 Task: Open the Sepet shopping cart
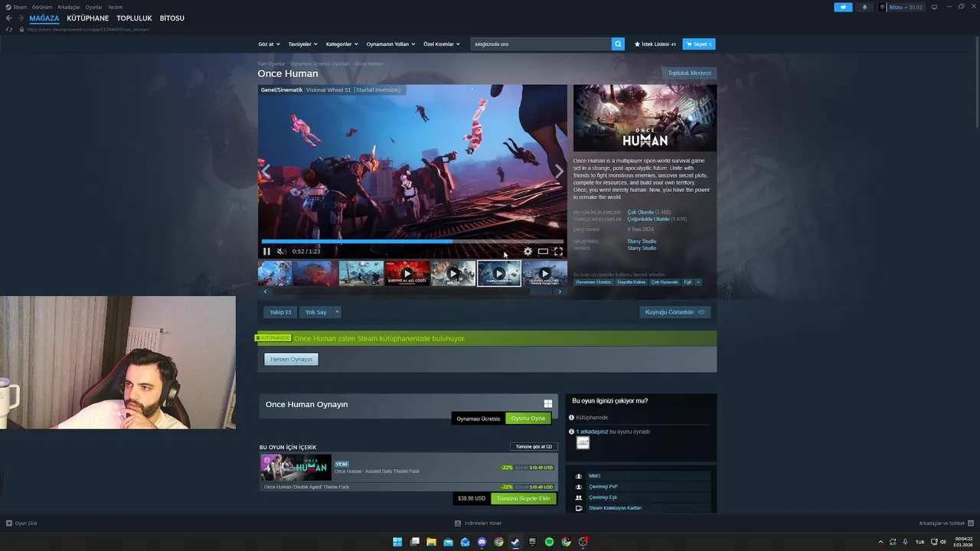coord(699,44)
